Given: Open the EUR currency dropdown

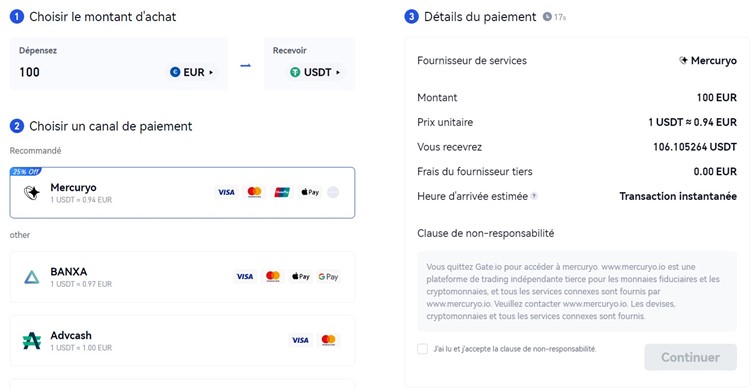Looking at the screenshot, I should coord(191,72).
